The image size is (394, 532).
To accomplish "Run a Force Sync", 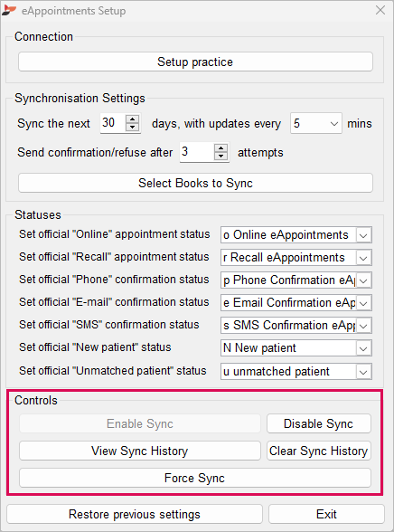I will [195, 478].
